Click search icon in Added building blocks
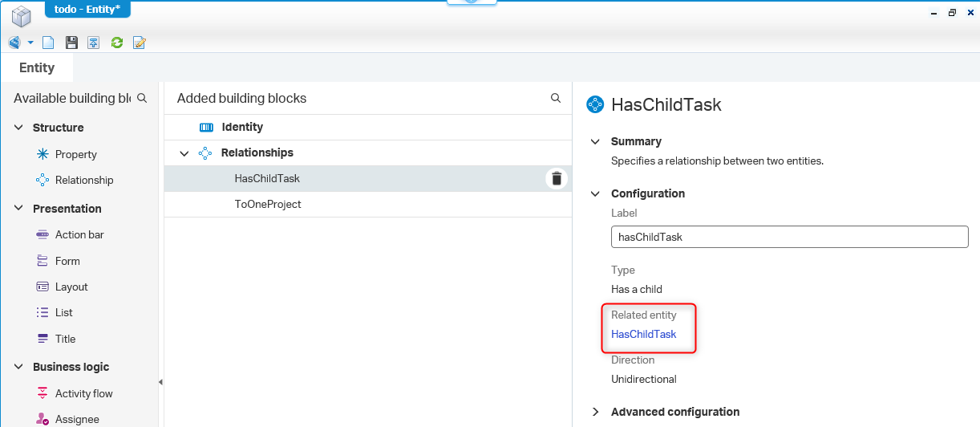980x427 pixels. click(x=556, y=98)
